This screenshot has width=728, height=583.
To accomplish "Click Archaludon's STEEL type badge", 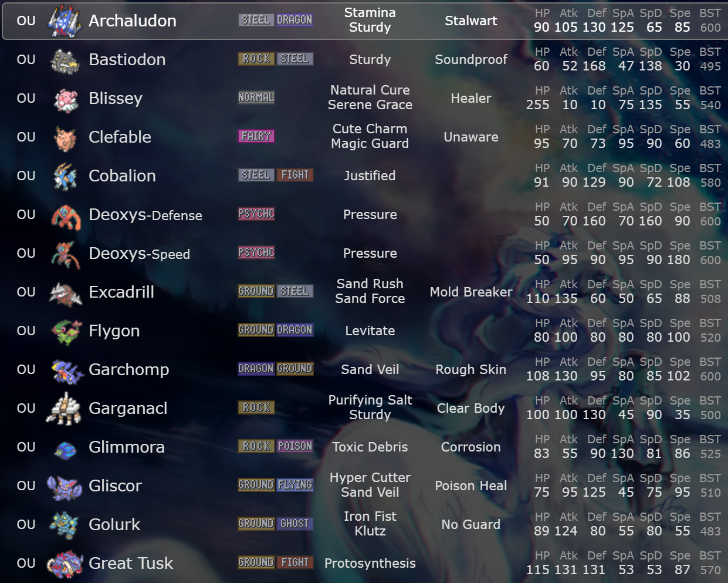I will click(256, 20).
